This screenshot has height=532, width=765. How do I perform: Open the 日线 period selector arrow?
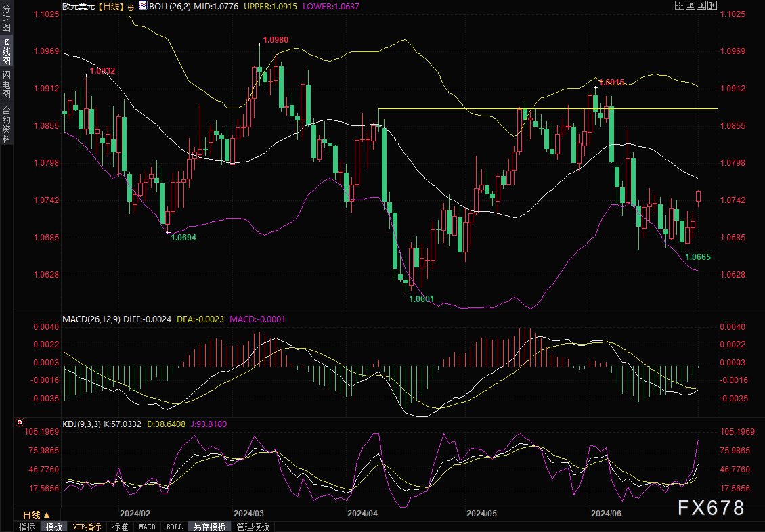[47, 516]
